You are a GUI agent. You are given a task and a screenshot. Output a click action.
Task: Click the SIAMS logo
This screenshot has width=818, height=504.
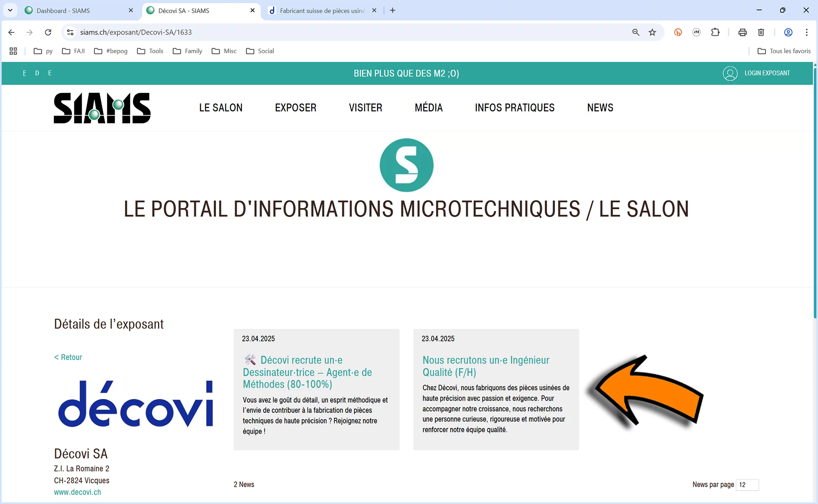pos(102,108)
